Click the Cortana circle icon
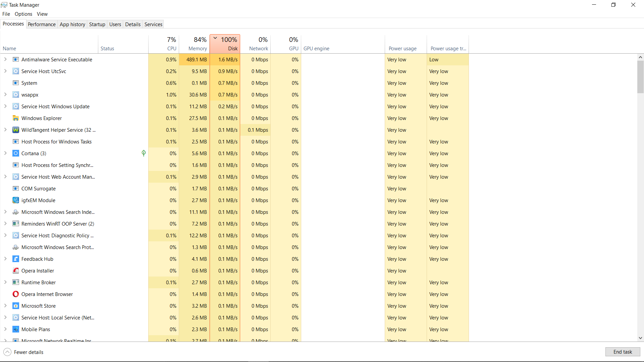 point(16,154)
